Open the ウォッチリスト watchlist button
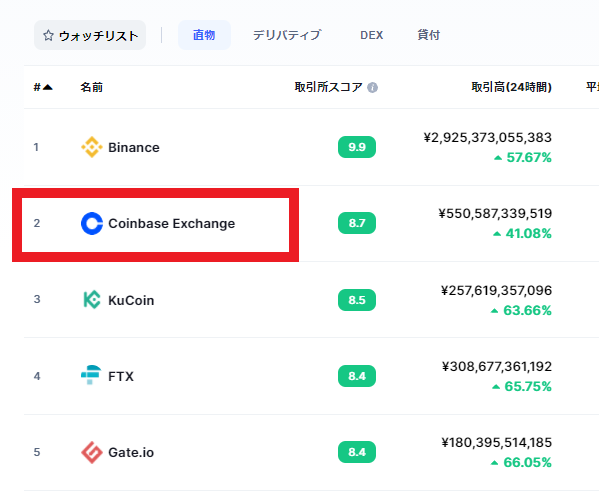Viewport: 599px width, 497px height. pos(90,35)
